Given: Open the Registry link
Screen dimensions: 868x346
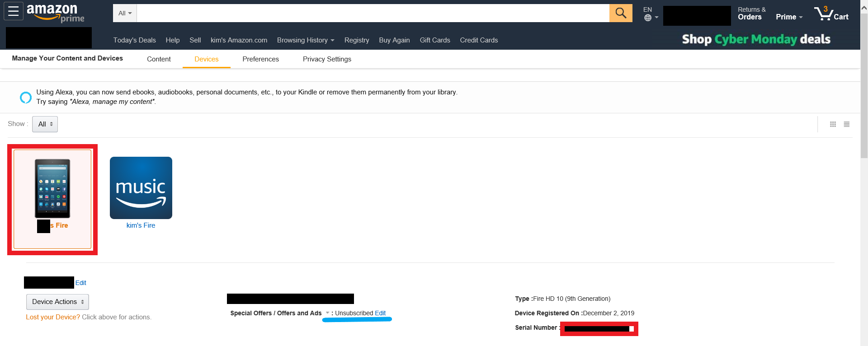Looking at the screenshot, I should click(357, 40).
